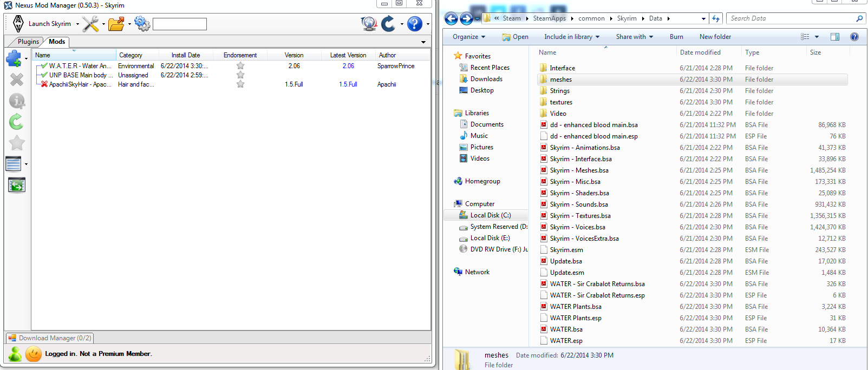Toggle the preview pane icon
Viewport: 868px width, 370px height.
[835, 37]
